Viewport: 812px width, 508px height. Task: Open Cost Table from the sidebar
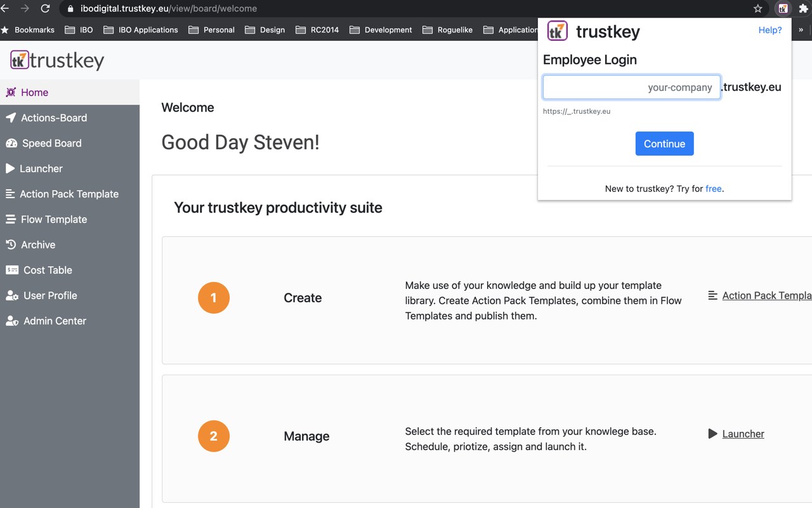coord(70,270)
